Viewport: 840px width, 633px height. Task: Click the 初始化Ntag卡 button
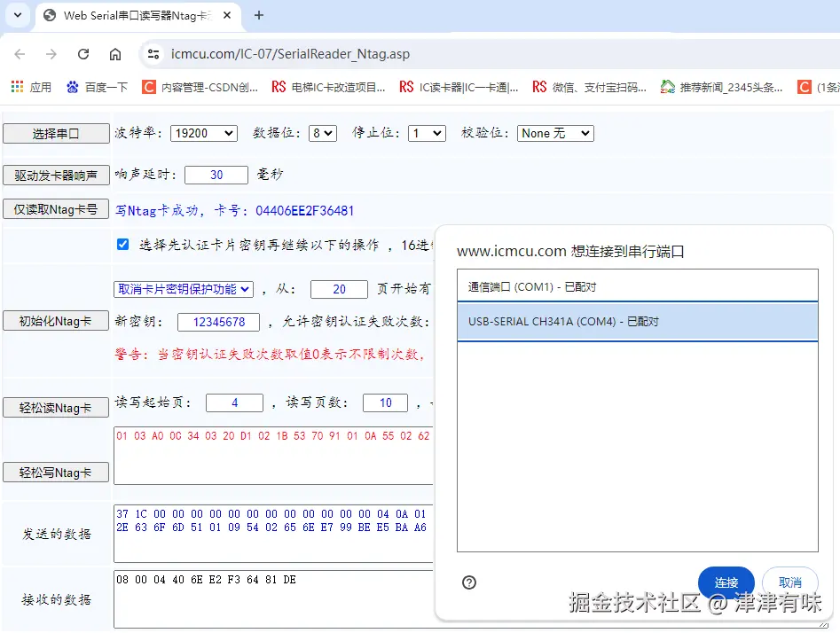click(x=56, y=321)
